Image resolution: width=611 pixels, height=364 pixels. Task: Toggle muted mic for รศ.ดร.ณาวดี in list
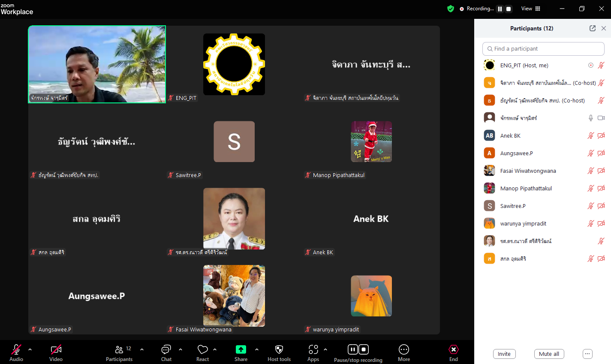click(x=601, y=241)
